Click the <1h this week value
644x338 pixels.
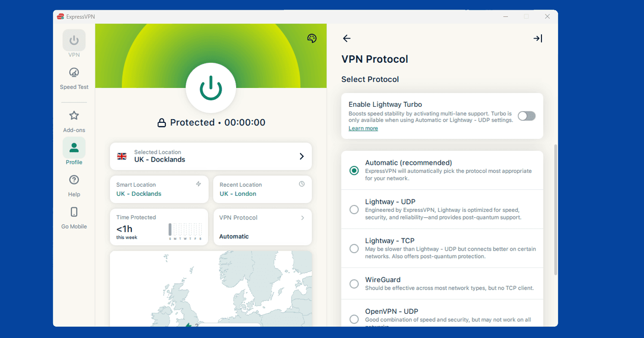(127, 231)
